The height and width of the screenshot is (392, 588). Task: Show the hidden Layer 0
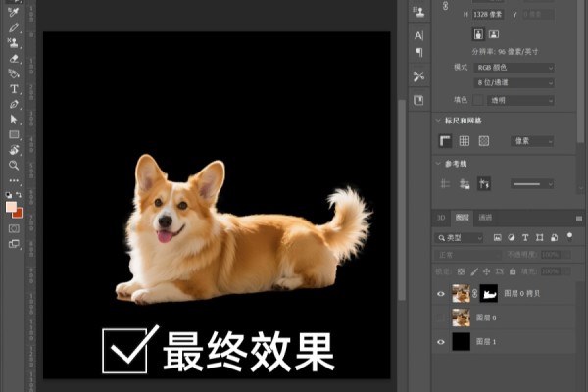tap(441, 318)
